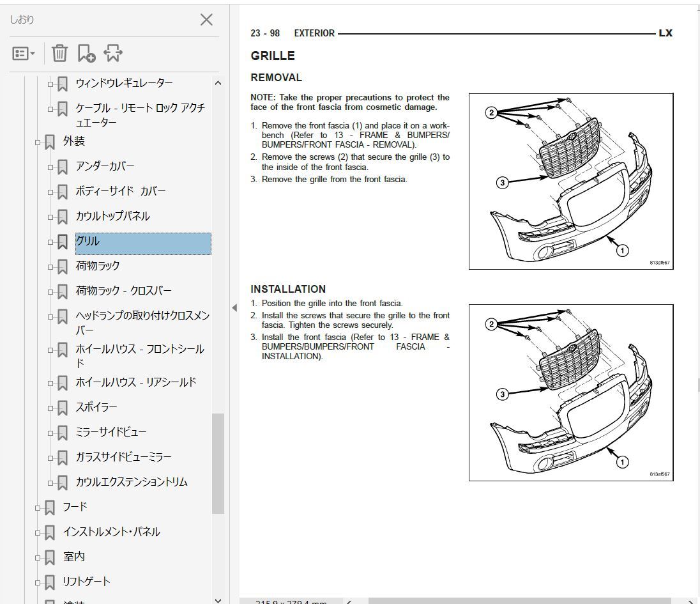This screenshot has width=700, height=604.
Task: Expand the ウィンドウレギュレーター bookmark node
Action: (x=50, y=84)
